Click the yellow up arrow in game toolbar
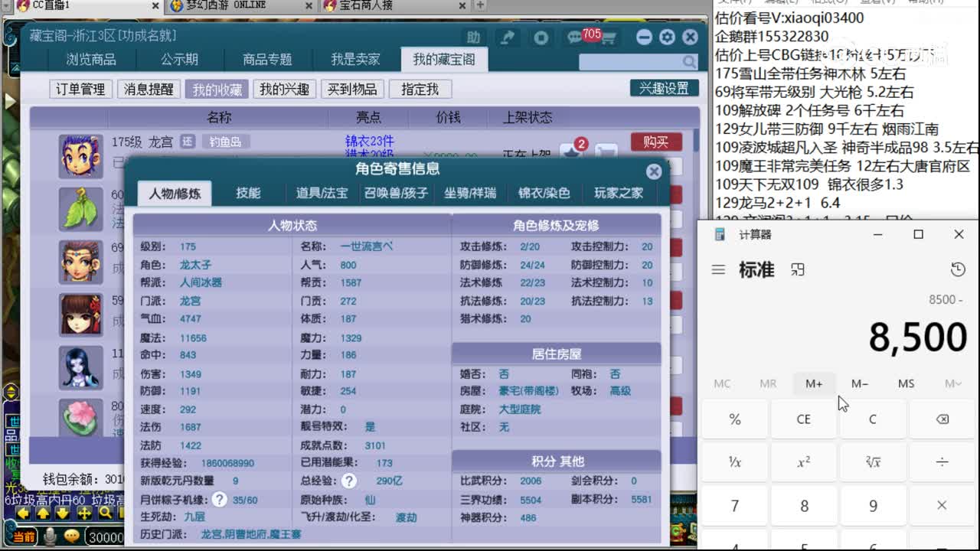Image resolution: width=980 pixels, height=551 pixels. point(43,514)
